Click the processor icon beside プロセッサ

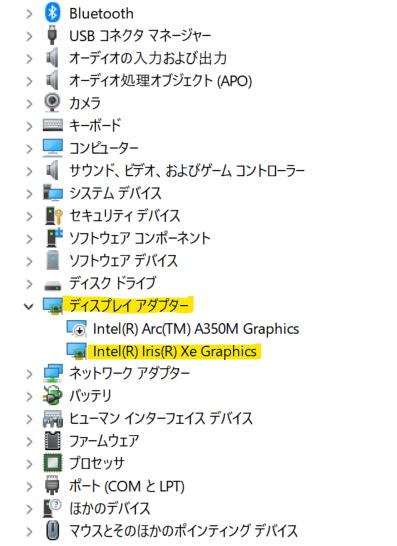[x=53, y=463]
